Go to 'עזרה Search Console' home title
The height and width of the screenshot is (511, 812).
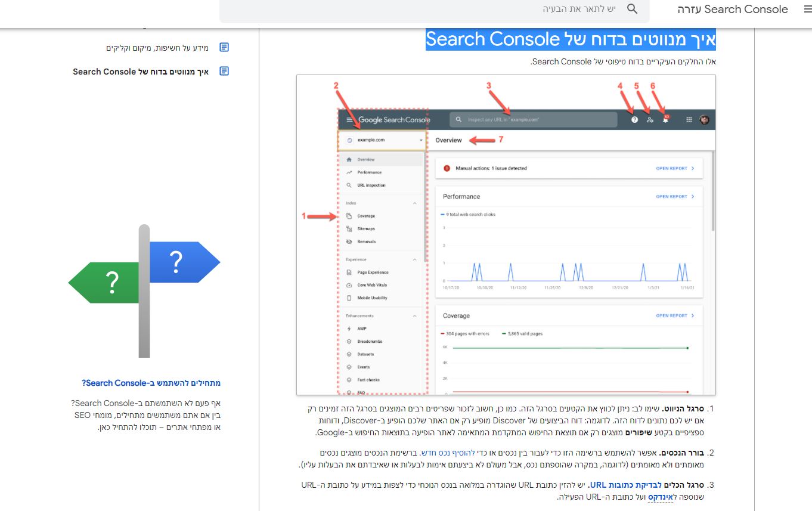click(733, 10)
